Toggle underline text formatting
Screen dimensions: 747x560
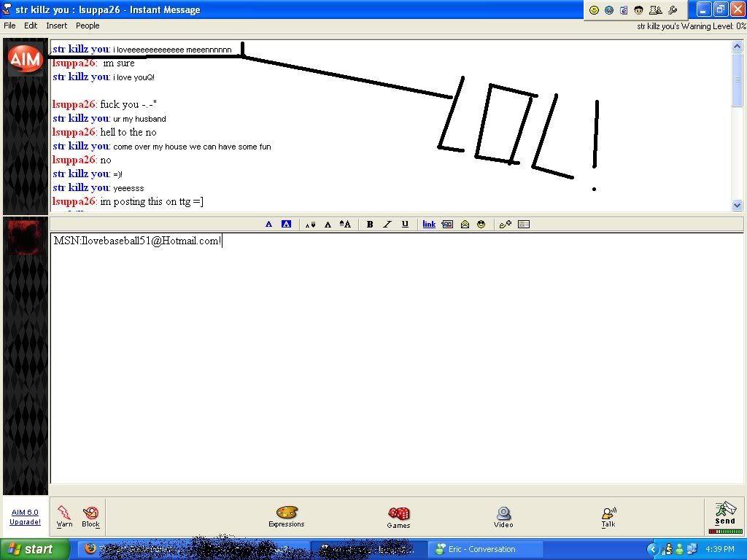(405, 225)
